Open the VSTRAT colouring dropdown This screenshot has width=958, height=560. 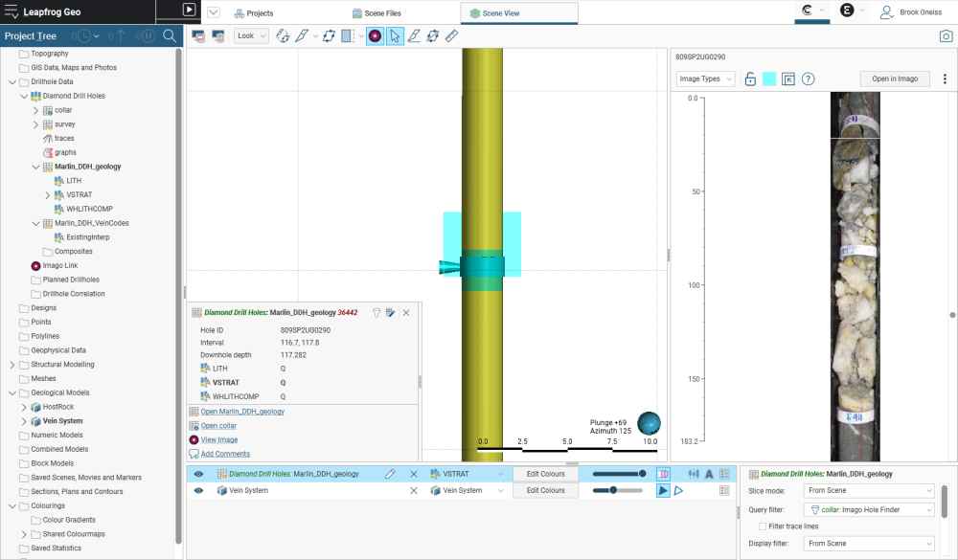[x=467, y=474]
